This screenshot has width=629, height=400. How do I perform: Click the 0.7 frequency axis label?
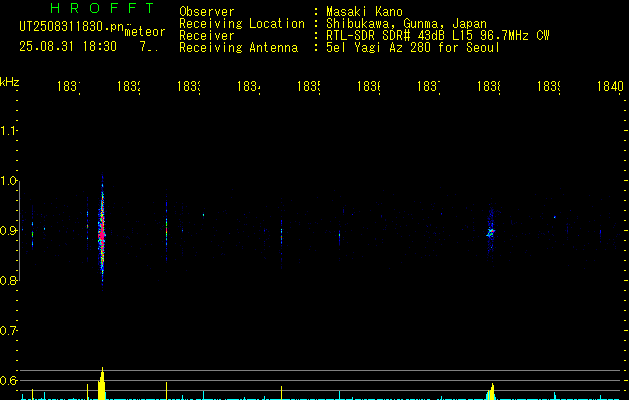[8, 331]
